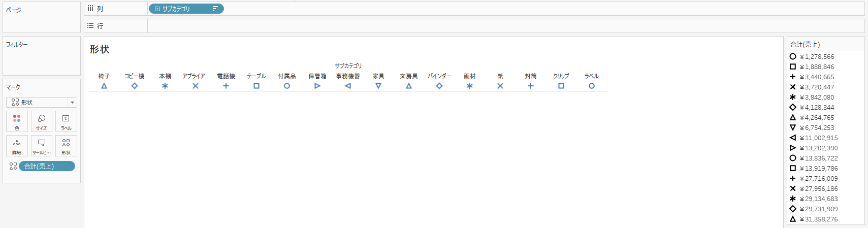Image resolution: width=868 pixels, height=228 pixels.
Task: Click the circle mark under ラベル
Action: 592,86
